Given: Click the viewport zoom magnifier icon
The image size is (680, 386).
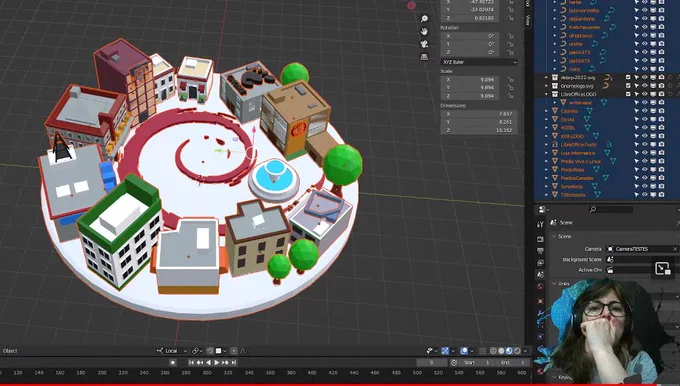Looking at the screenshot, I should [x=424, y=18].
